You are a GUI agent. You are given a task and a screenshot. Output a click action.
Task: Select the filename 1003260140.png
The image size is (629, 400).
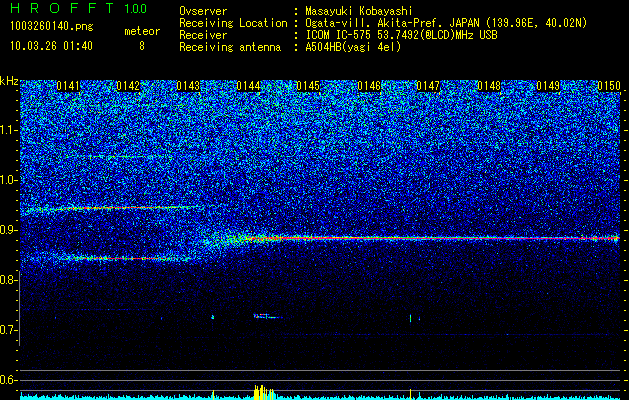click(51, 27)
